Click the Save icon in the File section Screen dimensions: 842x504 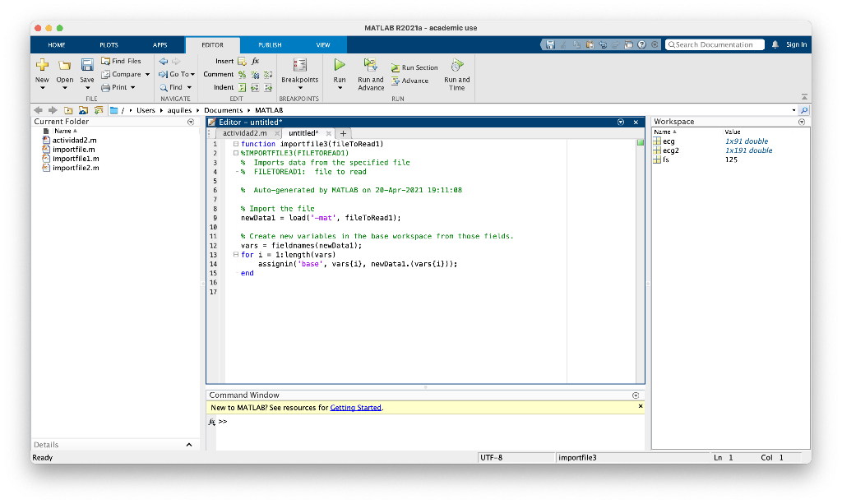click(87, 65)
